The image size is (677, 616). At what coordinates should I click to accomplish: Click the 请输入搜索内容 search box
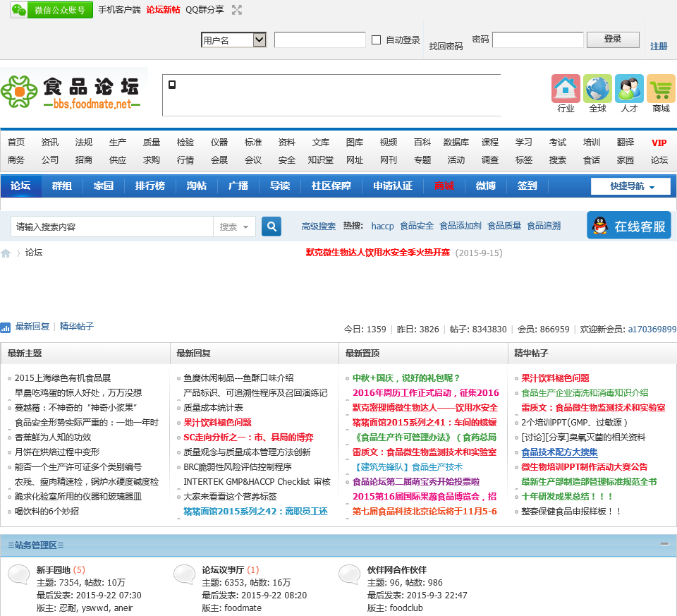coord(112,227)
